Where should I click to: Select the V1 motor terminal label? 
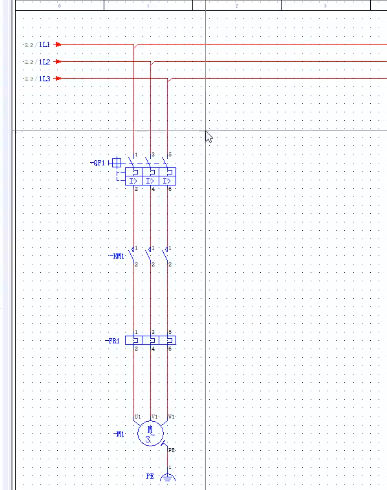(x=155, y=417)
